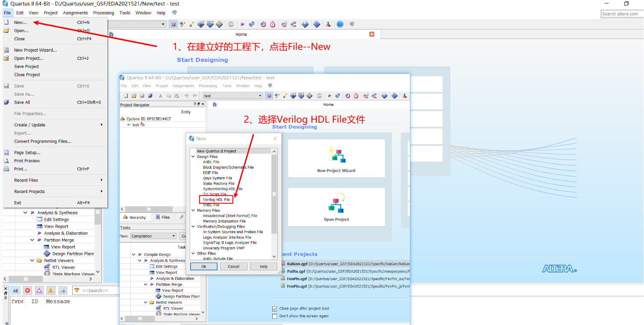
Task: Toggle the purple critical warning filter
Action: tap(39, 290)
